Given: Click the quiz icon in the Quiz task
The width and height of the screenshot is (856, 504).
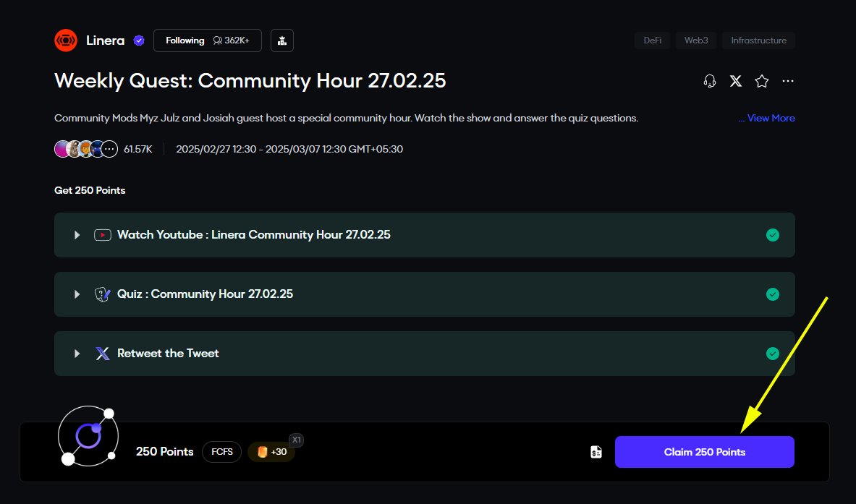Looking at the screenshot, I should [103, 294].
